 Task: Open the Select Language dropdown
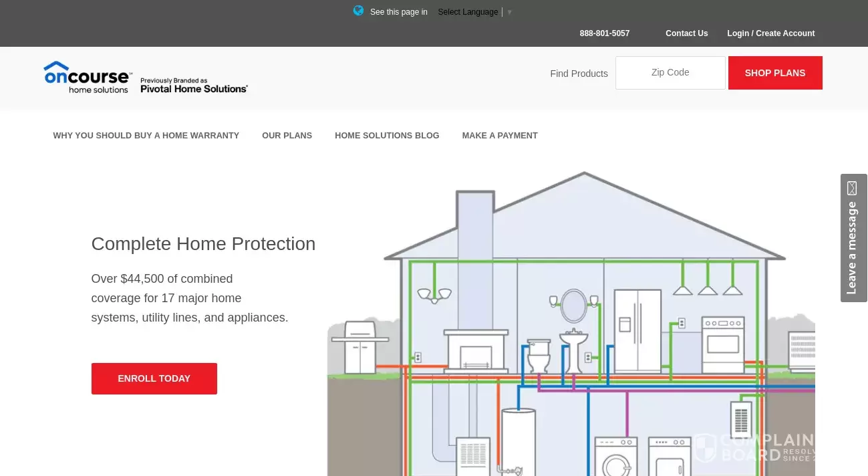pos(468,12)
